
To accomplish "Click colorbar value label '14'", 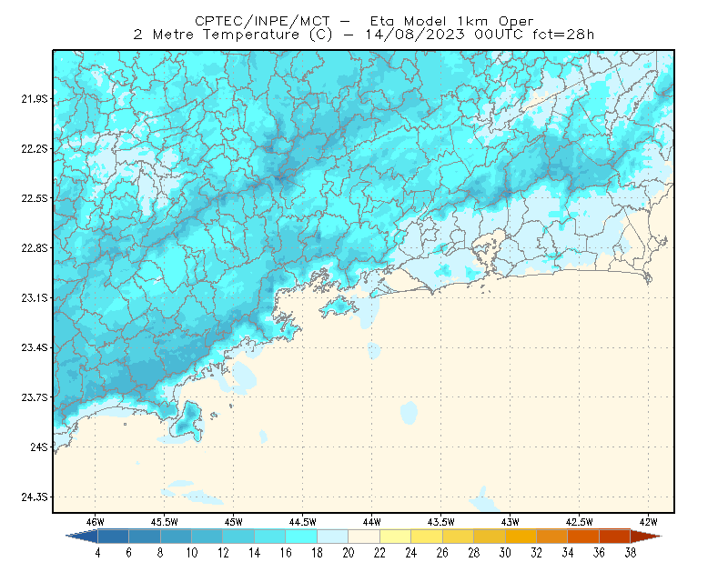I will tap(255, 553).
